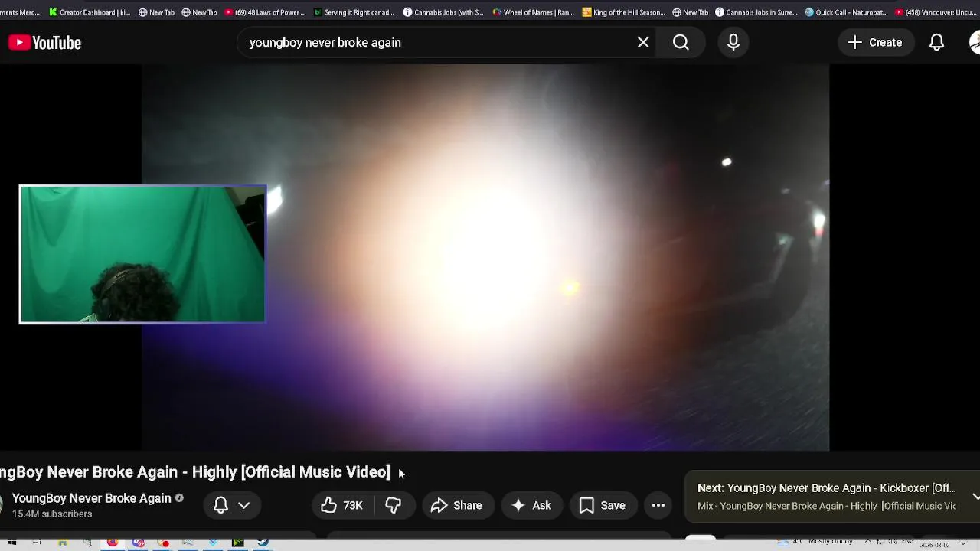Like the video (73K thumbs up)
The height and width of the screenshot is (551, 980).
341,505
